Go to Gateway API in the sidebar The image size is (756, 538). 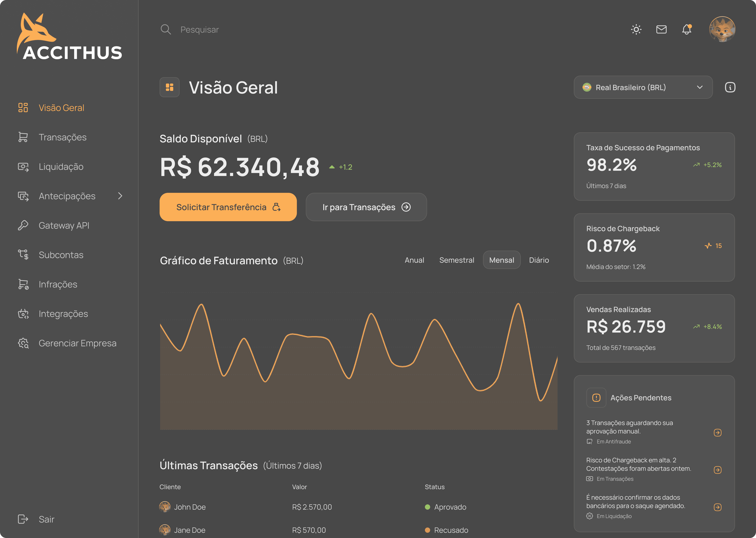64,226
